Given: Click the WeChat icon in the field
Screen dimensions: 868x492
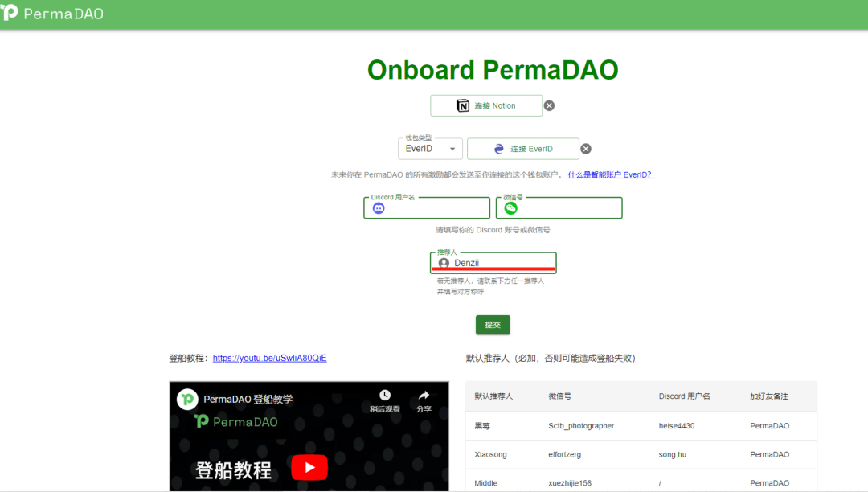Looking at the screenshot, I should (511, 208).
